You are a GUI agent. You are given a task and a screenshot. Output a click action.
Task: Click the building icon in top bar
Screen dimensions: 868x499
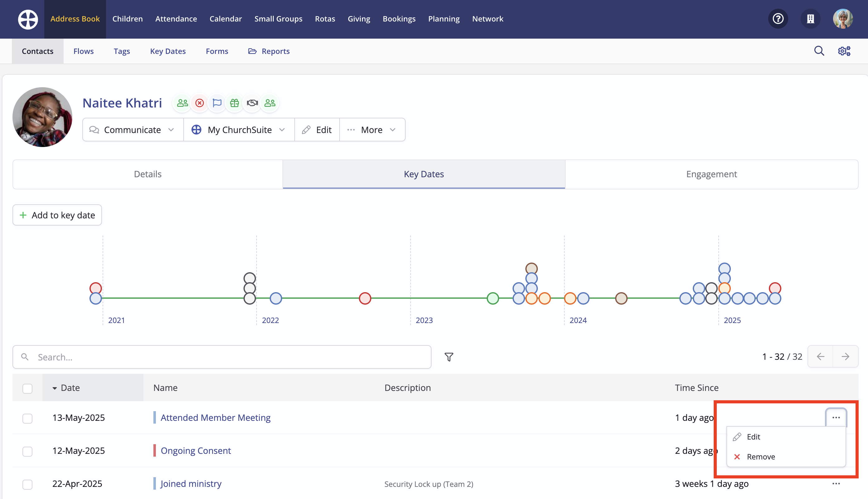click(810, 19)
